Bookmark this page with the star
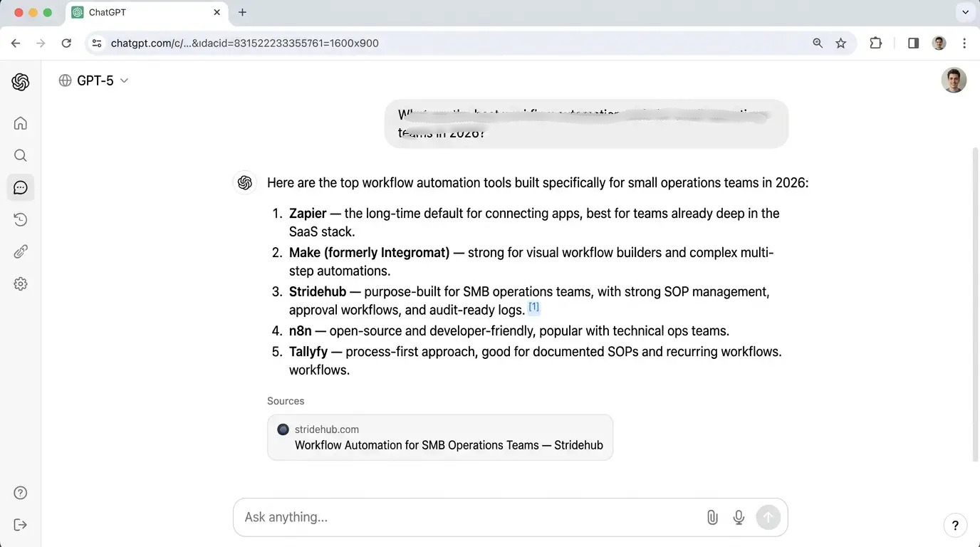Image resolution: width=980 pixels, height=547 pixels. (x=841, y=43)
